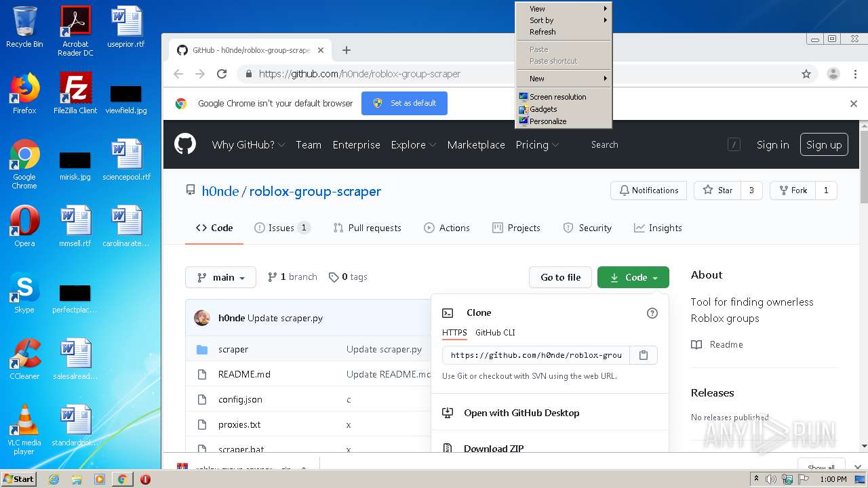Open the Projects repository tab
868x488 pixels.
point(516,228)
